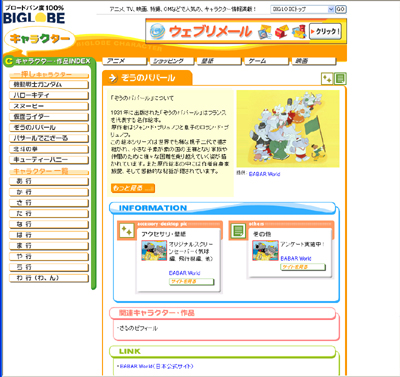Click the green document icon near the title
Screen dimensions: 400x377
tap(340, 79)
